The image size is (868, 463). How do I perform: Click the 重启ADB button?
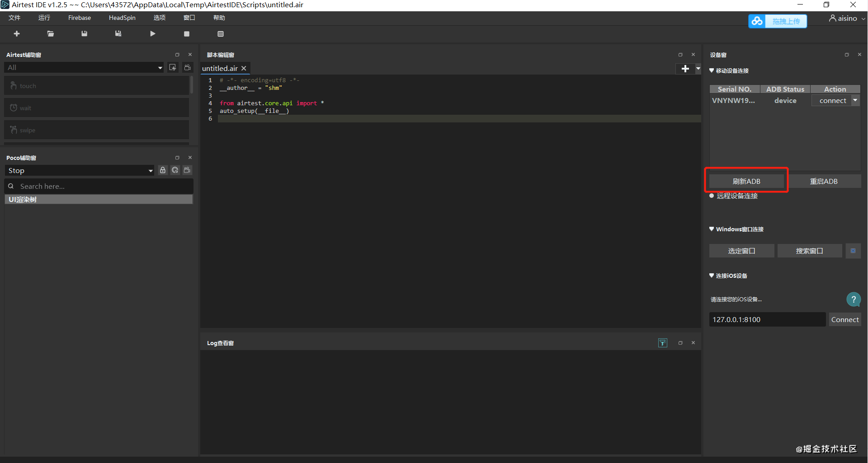[x=824, y=181]
